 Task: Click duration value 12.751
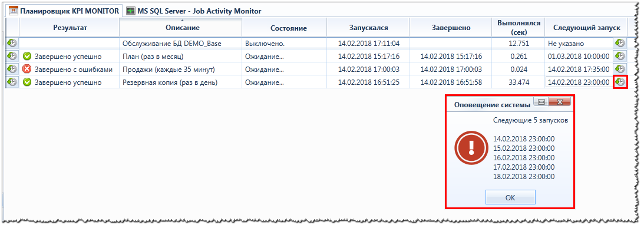[518, 43]
